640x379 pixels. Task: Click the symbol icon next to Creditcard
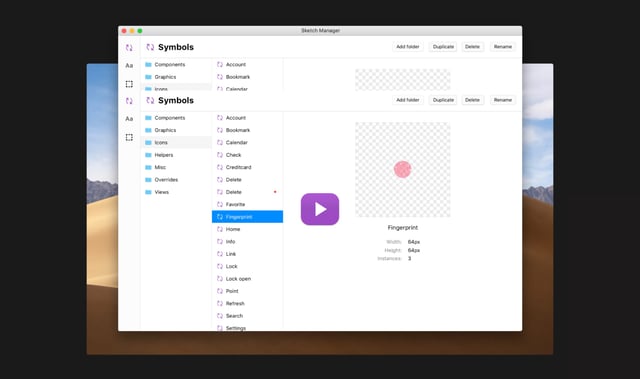(220, 167)
